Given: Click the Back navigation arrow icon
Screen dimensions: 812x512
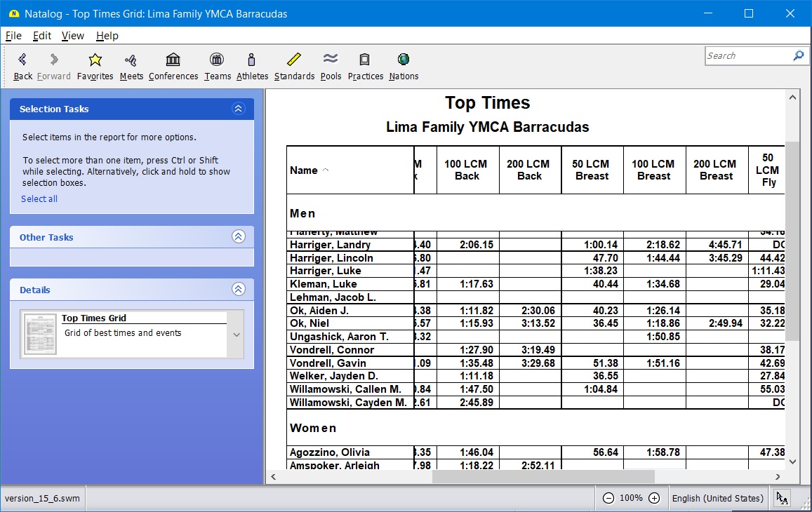Looking at the screenshot, I should coord(22,60).
